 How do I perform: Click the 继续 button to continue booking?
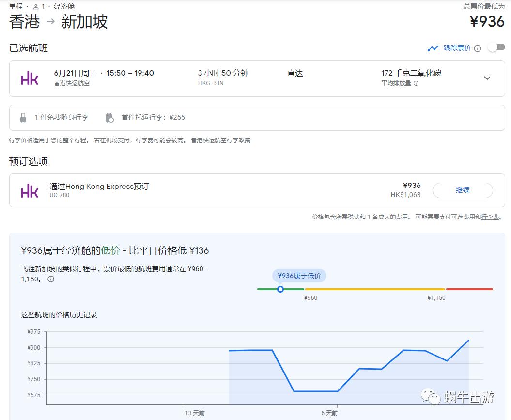pos(463,190)
